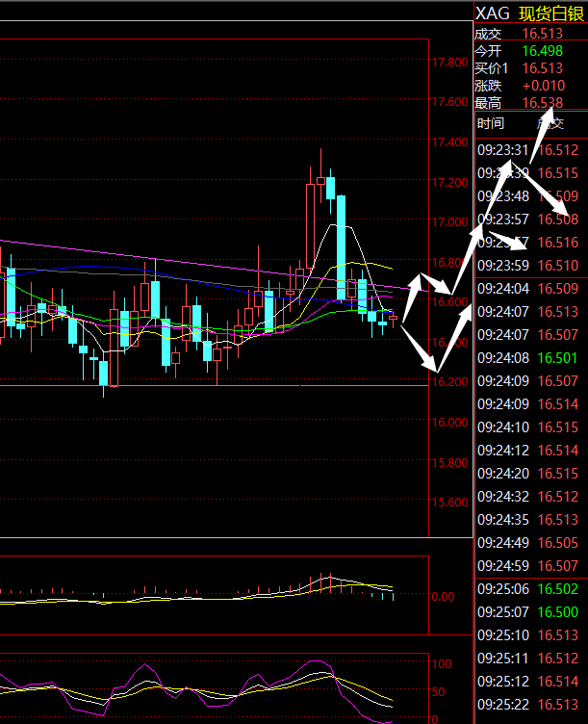The width and height of the screenshot is (588, 724).
Task: Select the 涨跌 change value +0.010
Action: pyautogui.click(x=545, y=86)
